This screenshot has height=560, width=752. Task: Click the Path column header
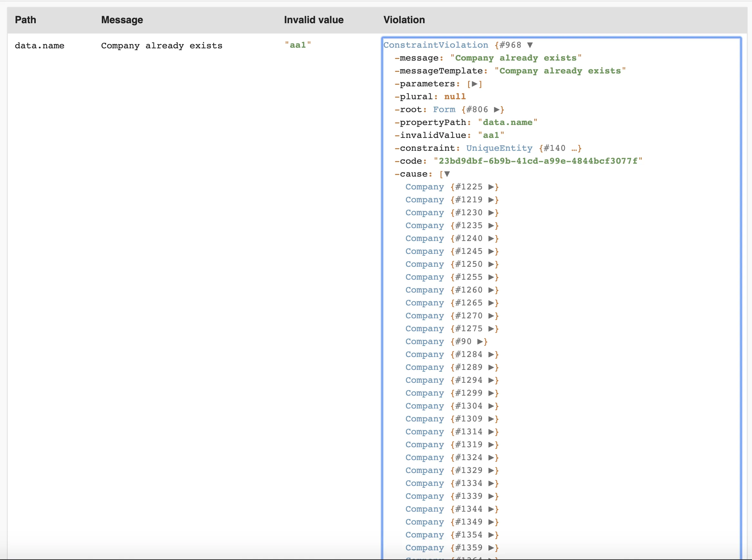click(x=25, y=20)
